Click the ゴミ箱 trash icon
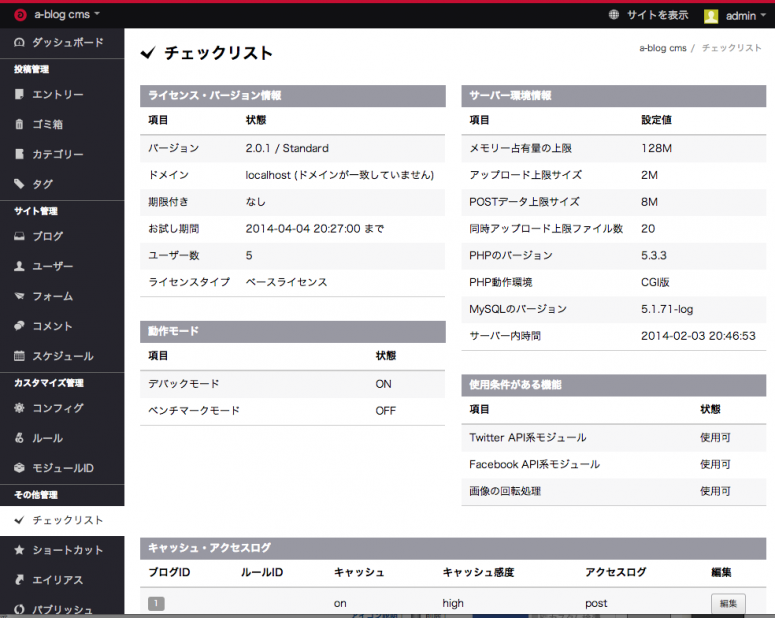The image size is (775, 618). click(19, 125)
